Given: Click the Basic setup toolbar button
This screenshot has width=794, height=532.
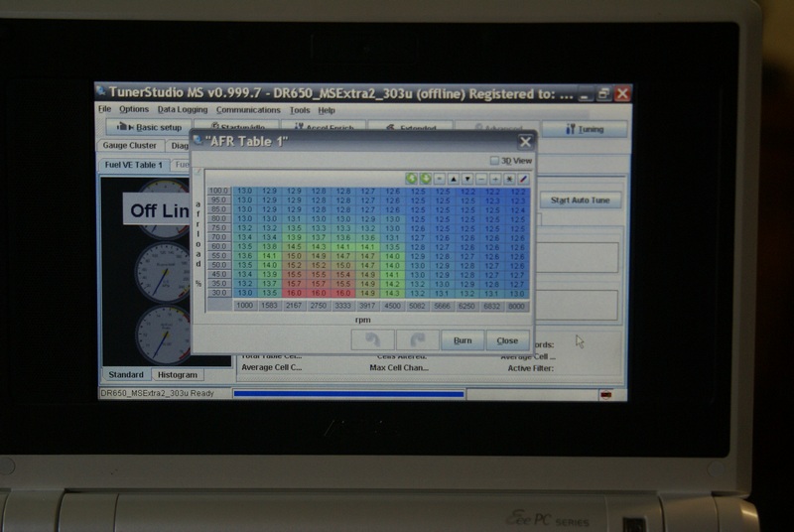Looking at the screenshot, I should click(x=149, y=126).
